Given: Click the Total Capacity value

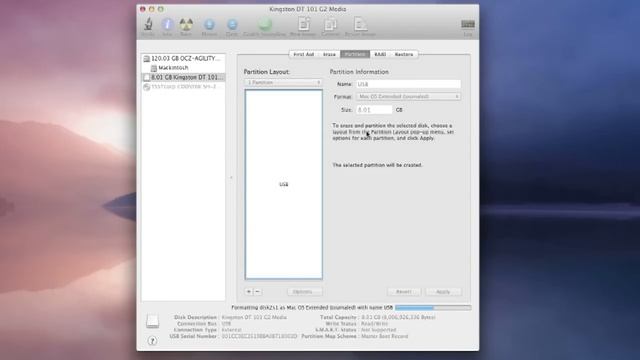Looking at the screenshot, I should (398, 317).
